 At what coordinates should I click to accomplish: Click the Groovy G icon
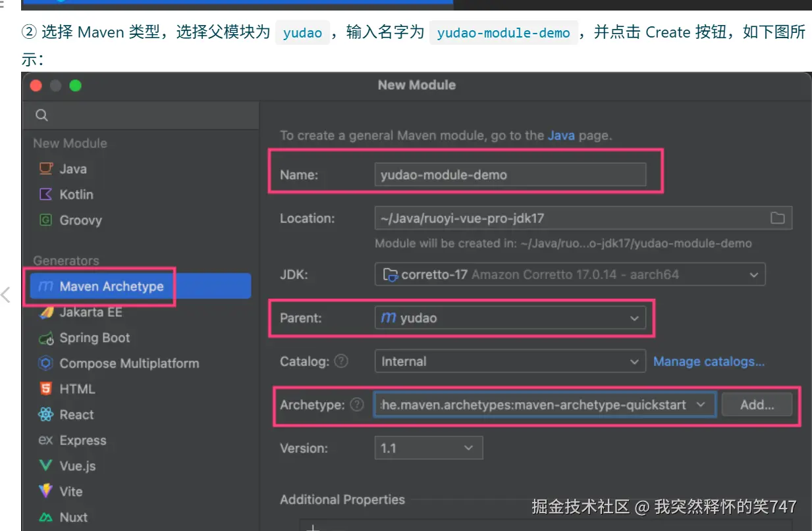tap(45, 220)
